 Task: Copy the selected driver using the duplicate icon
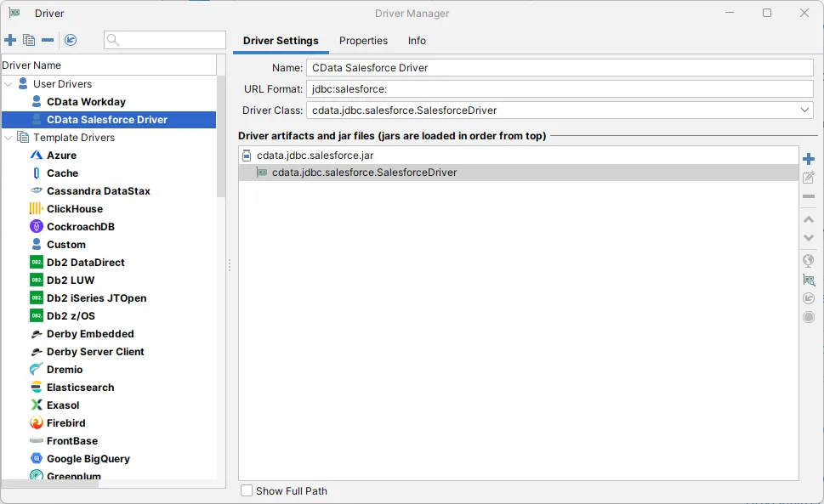pos(29,40)
